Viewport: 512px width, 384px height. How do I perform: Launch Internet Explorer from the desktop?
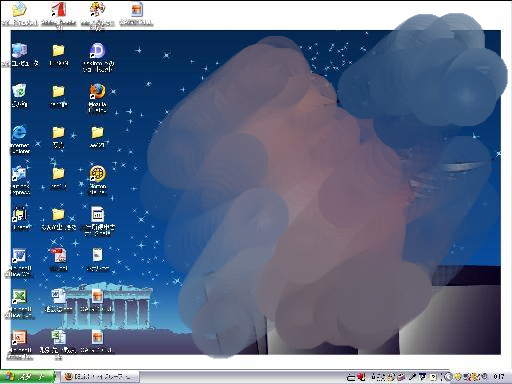pyautogui.click(x=19, y=133)
